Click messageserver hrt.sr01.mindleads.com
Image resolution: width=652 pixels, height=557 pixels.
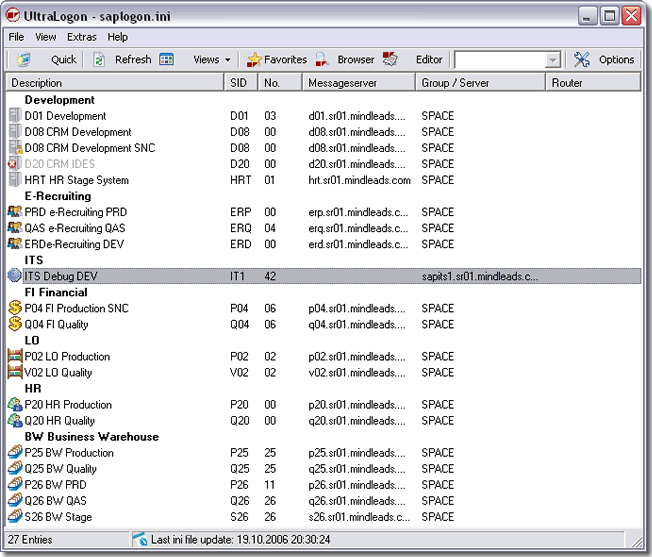pos(359,180)
